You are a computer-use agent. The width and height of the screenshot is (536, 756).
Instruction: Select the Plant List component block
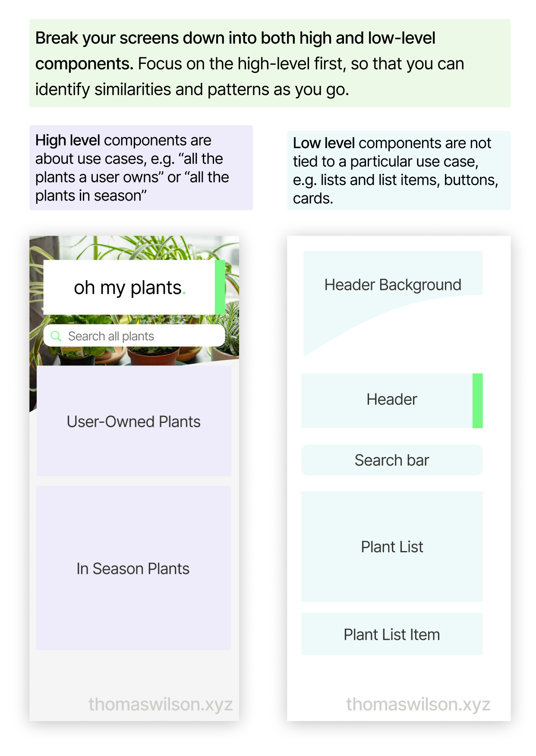click(x=391, y=546)
